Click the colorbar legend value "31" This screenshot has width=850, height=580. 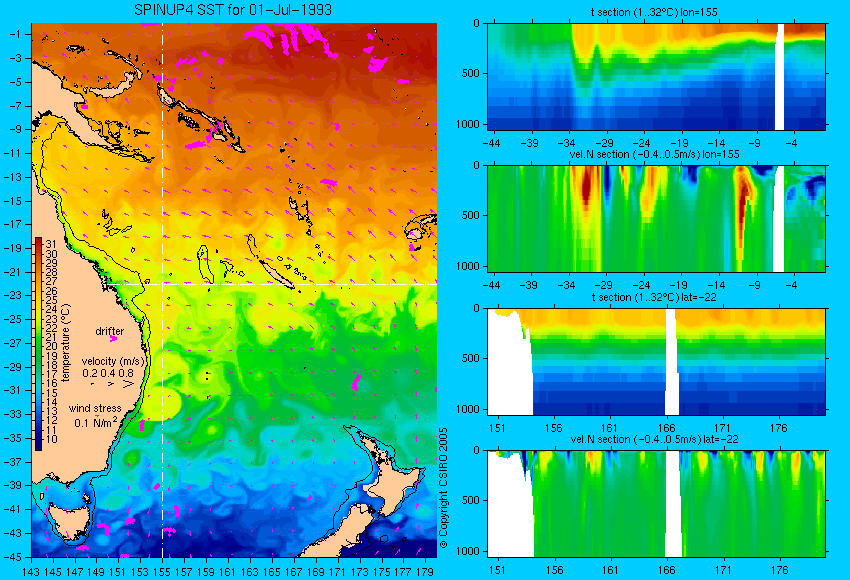(x=51, y=244)
